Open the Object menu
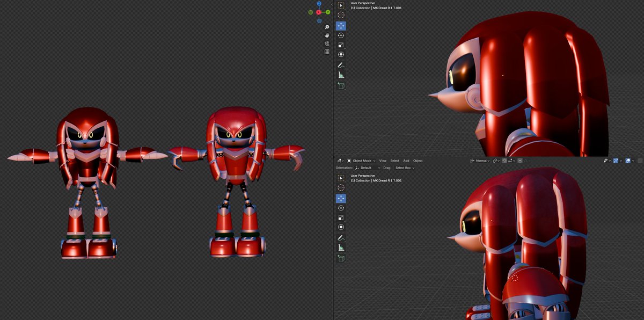The height and width of the screenshot is (320, 644). (418, 161)
